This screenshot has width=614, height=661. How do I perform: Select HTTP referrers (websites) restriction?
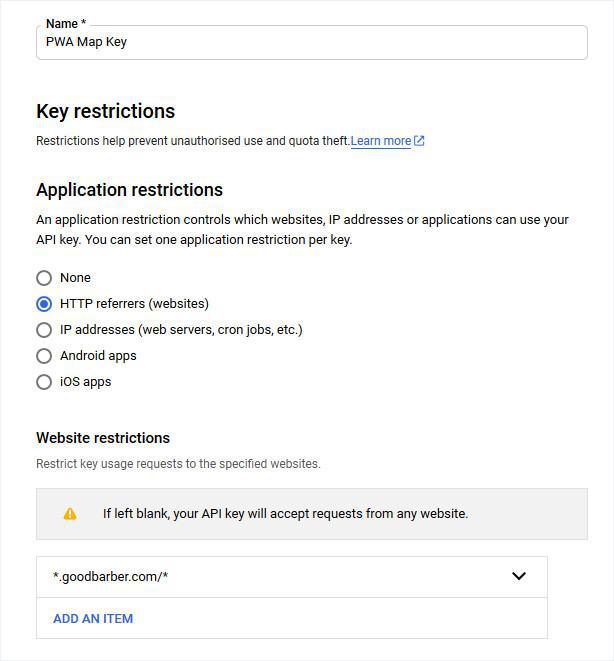44,304
